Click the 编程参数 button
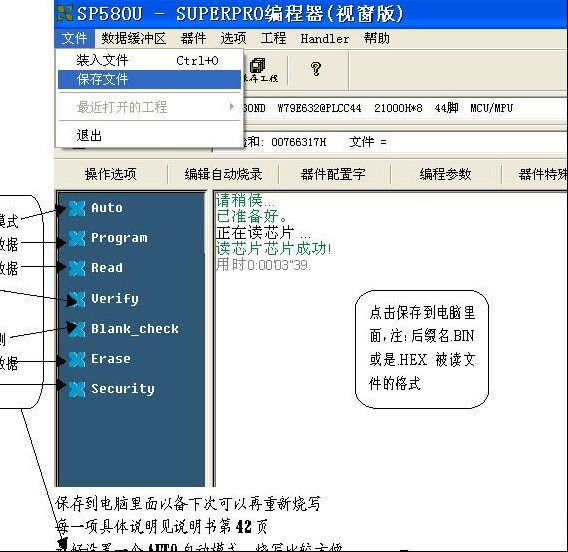The width and height of the screenshot is (568, 552). [446, 174]
